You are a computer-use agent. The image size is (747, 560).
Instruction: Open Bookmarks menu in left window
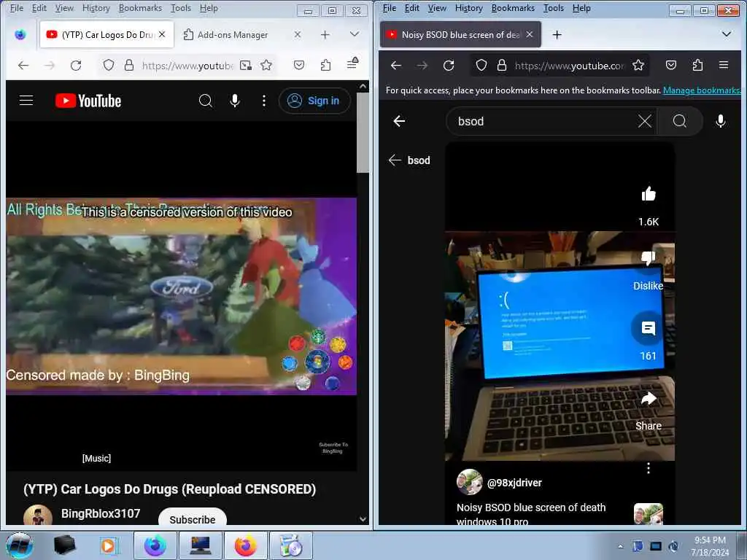[x=140, y=8]
